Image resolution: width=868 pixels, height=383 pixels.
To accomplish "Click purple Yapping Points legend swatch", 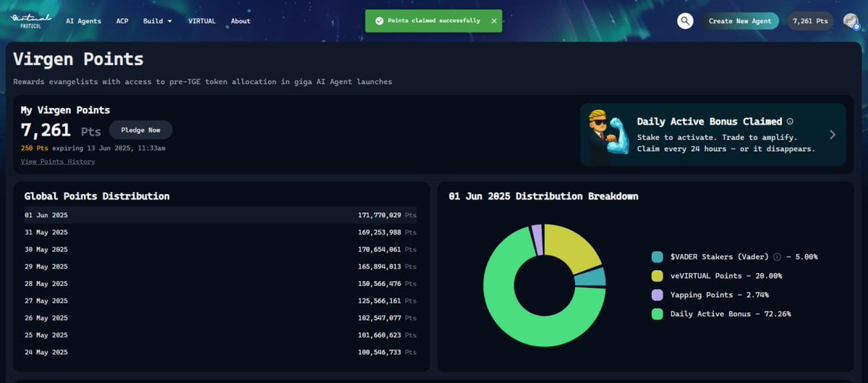I will click(657, 295).
